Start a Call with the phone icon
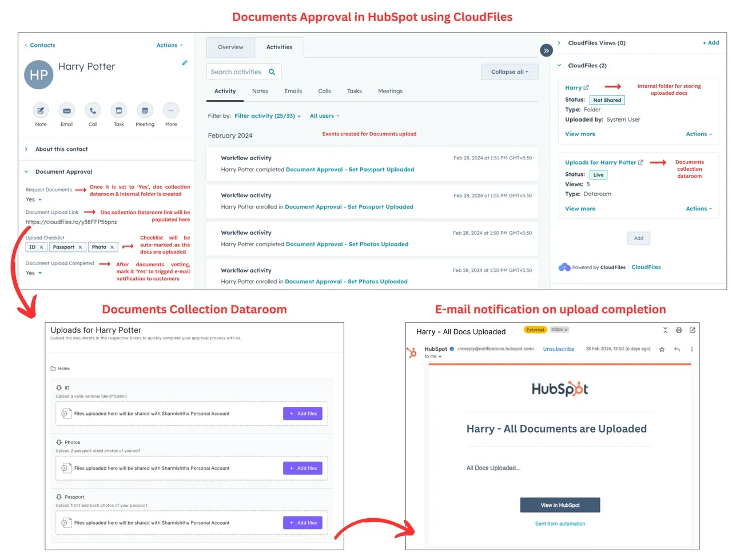 pos(93,110)
